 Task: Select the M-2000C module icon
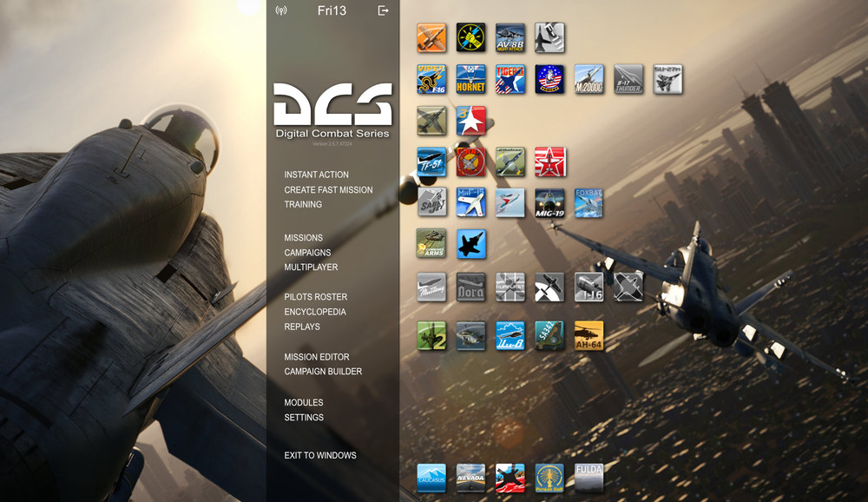pyautogui.click(x=589, y=79)
